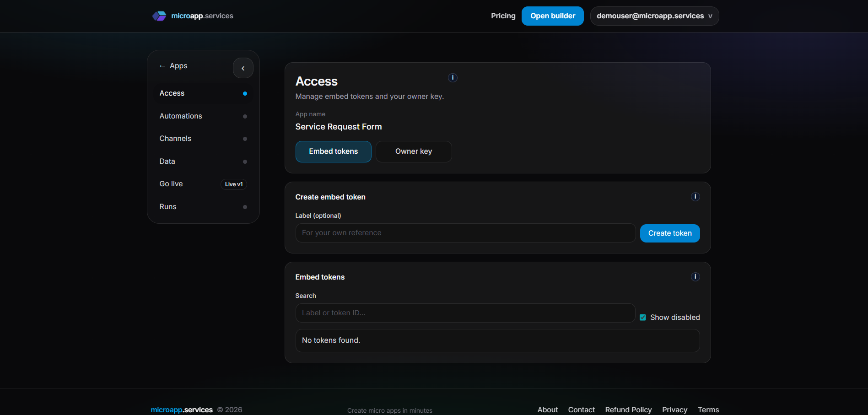Click the token search field

(x=465, y=313)
